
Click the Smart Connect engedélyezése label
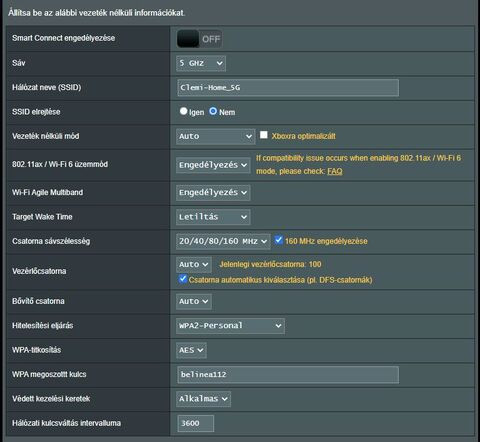point(64,38)
